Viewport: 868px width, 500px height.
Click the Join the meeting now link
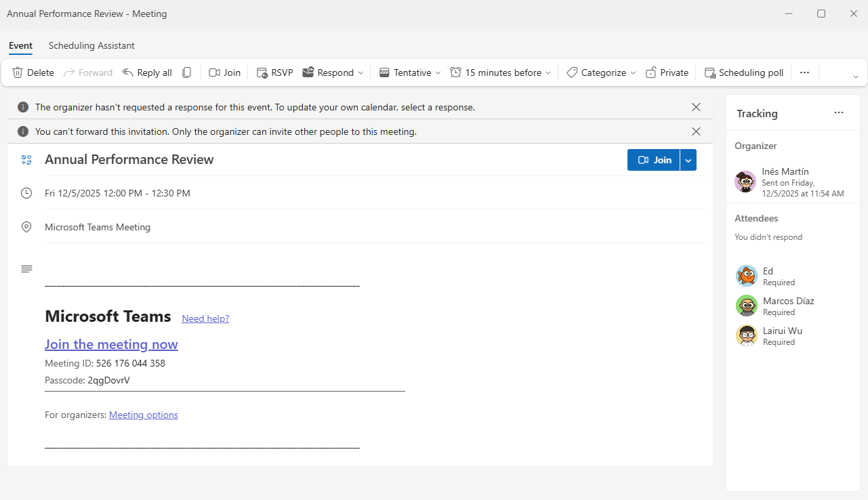pyautogui.click(x=111, y=344)
